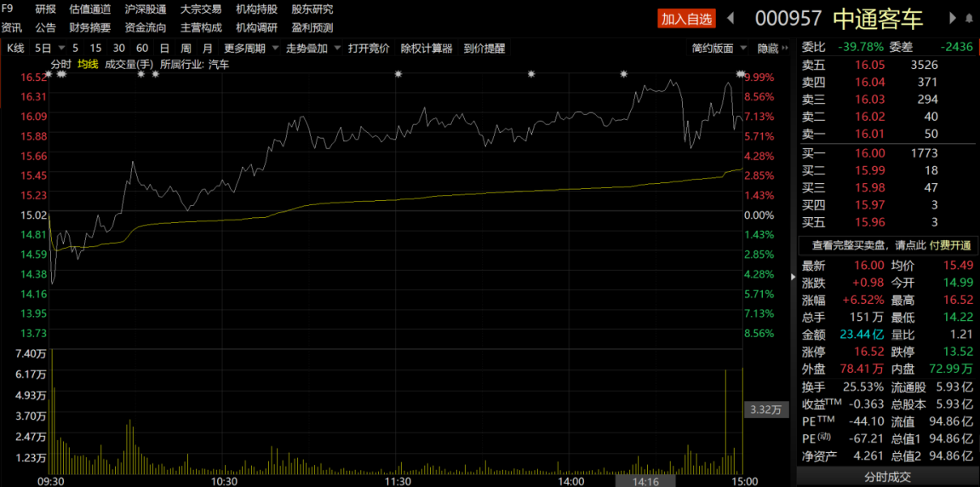
Task: Select the 月 monthly period
Action: pyautogui.click(x=207, y=49)
